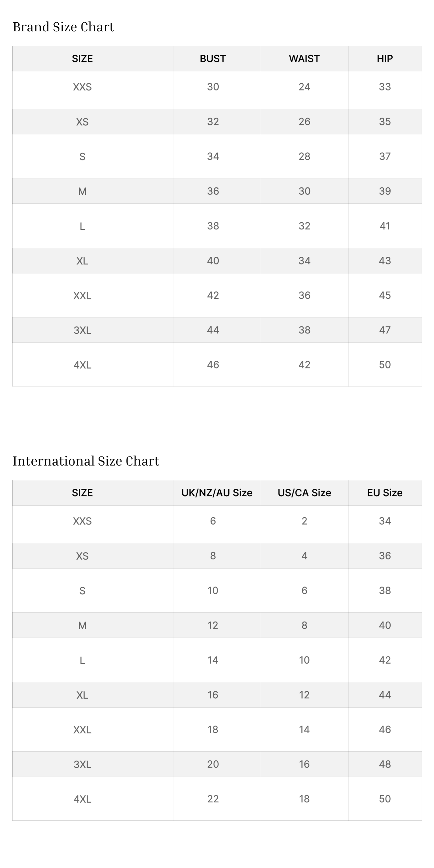Click the bust value 42 for size XXL

point(213,295)
